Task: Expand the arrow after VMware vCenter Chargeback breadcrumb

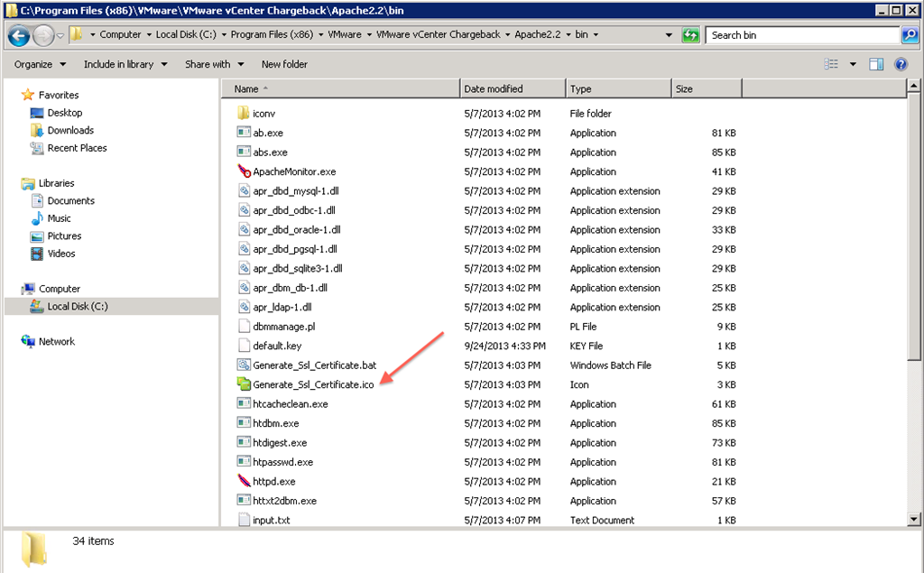Action: 507,35
